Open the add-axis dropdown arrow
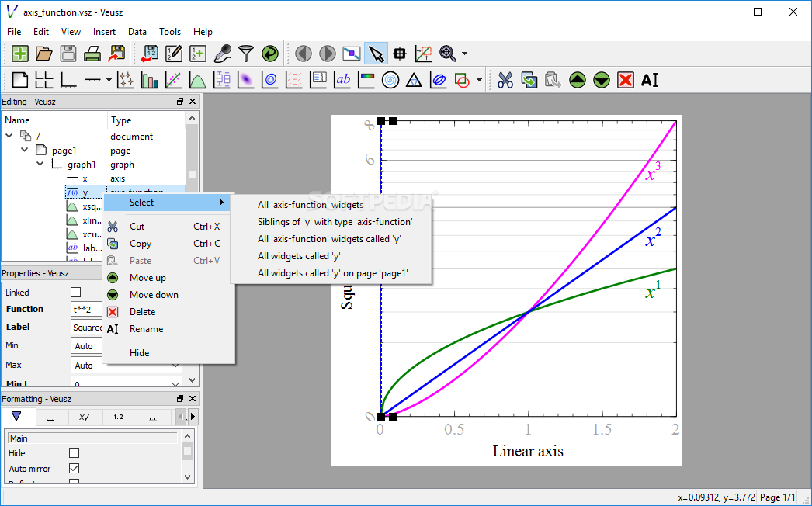The height and width of the screenshot is (506, 812). click(109, 80)
